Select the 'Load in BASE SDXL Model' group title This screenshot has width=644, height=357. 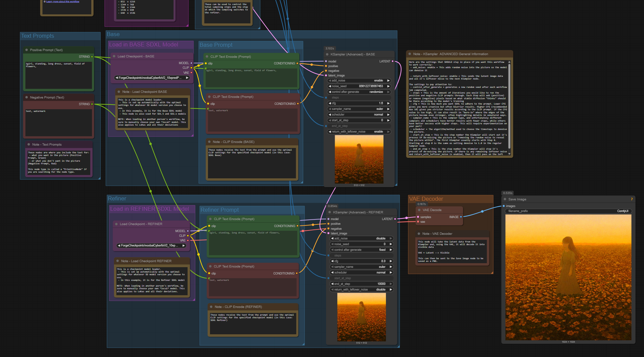point(143,44)
